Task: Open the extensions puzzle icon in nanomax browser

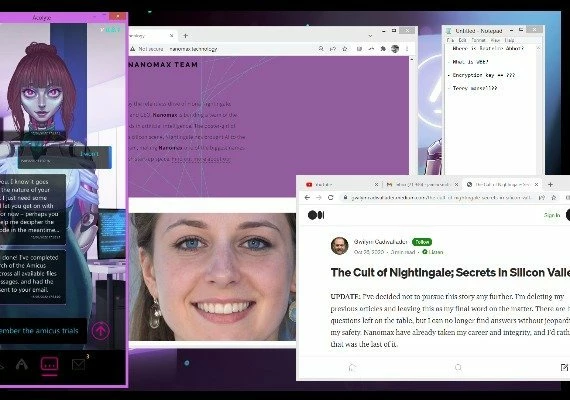Action: (383, 49)
